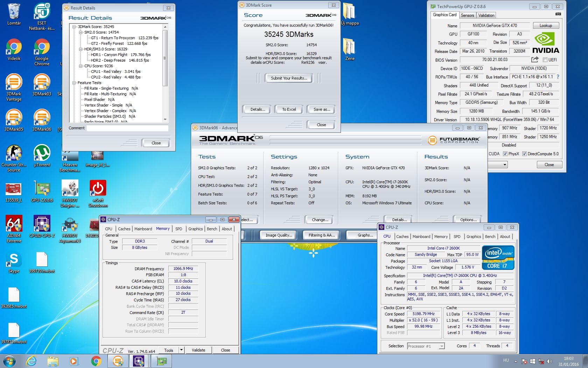Select the GPU-Z.0.8.6 desktop icon
Viewport: 588px width, 368px height.
(x=42, y=191)
